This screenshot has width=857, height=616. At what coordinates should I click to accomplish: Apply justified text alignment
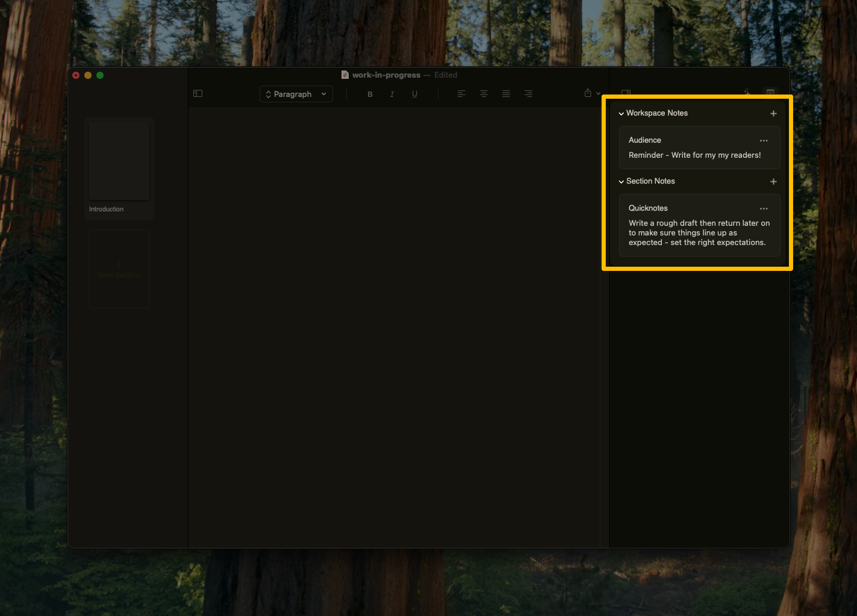click(x=506, y=94)
